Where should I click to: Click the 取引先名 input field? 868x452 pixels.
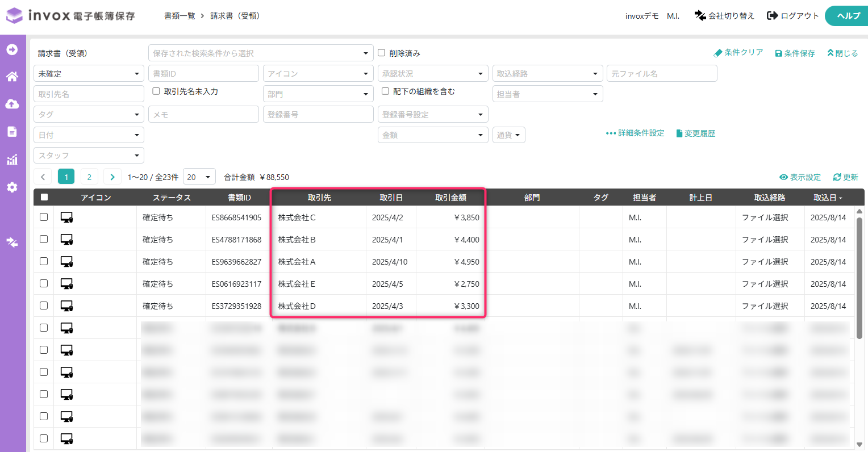point(89,94)
